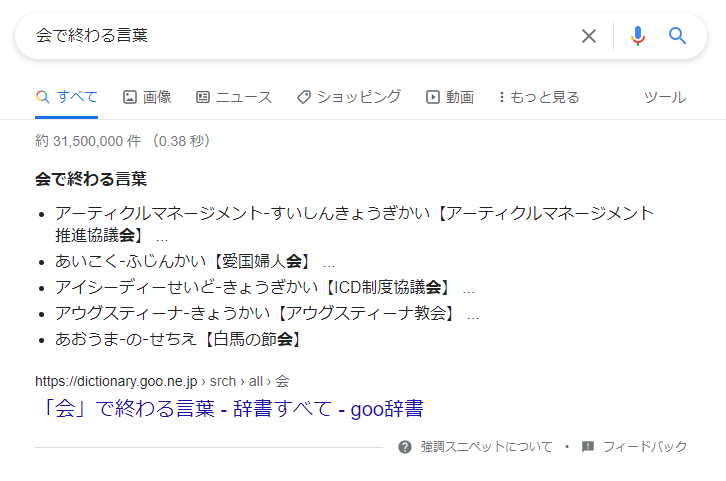Viewport: 726px width, 481px height.
Task: Click the 白馬の節会 list item
Action: (x=179, y=339)
